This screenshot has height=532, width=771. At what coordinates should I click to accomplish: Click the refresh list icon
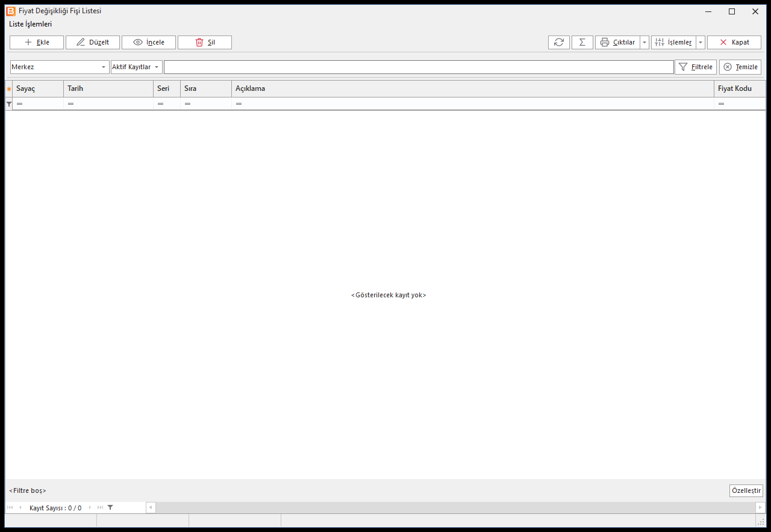pyautogui.click(x=559, y=42)
